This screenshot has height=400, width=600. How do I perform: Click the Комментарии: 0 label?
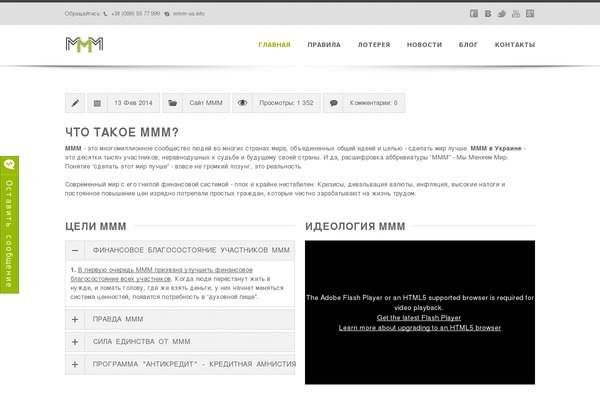click(373, 103)
